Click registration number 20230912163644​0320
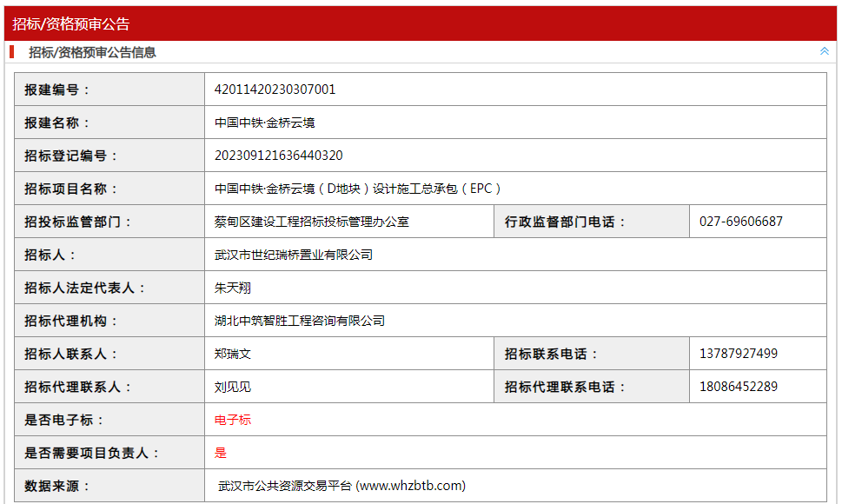This screenshot has height=504, width=842. pyautogui.click(x=279, y=156)
